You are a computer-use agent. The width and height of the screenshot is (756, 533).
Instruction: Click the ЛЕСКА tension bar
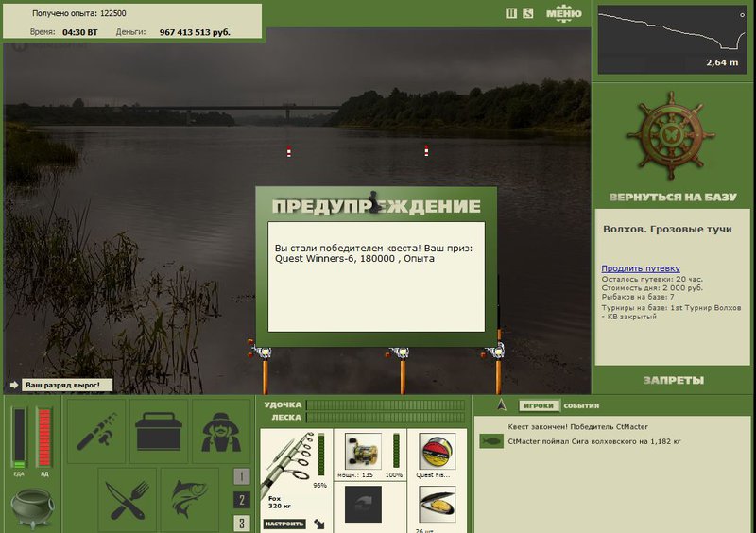(x=386, y=418)
